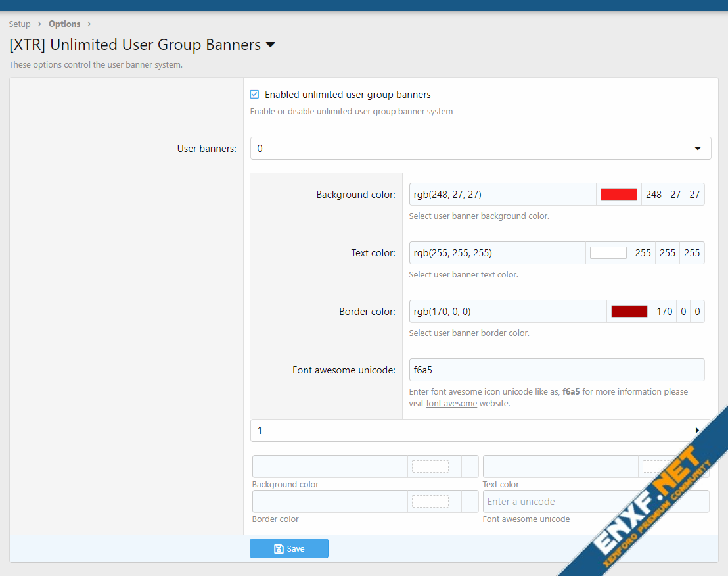Go to Setup breadcrumb

20,24
